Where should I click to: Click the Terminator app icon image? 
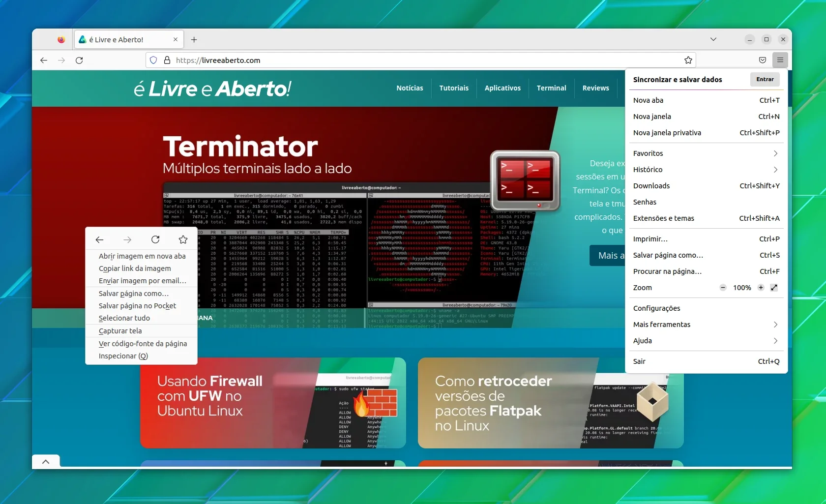(x=525, y=180)
